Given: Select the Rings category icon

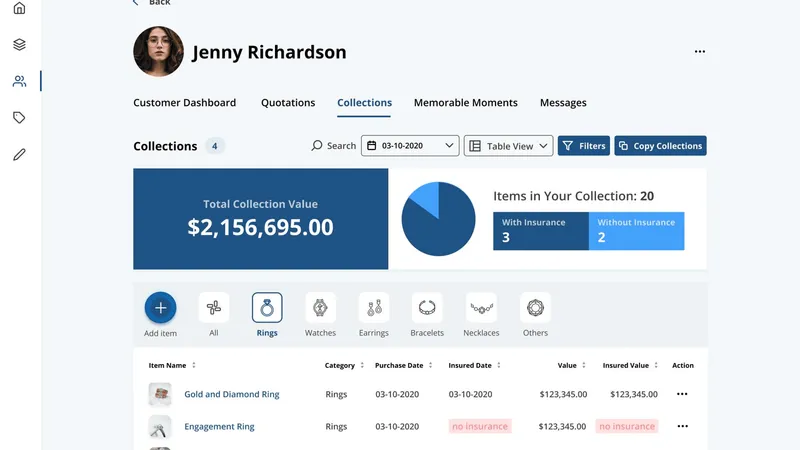Looking at the screenshot, I should (267, 308).
